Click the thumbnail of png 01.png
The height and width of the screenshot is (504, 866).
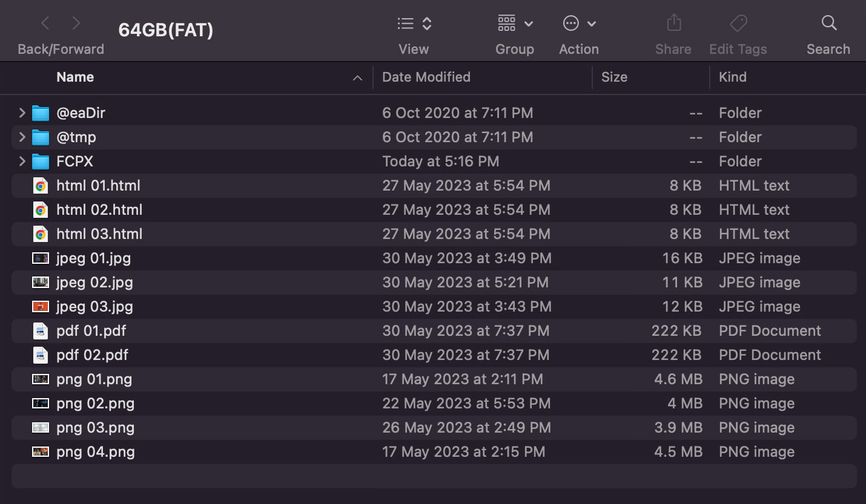pos(41,379)
